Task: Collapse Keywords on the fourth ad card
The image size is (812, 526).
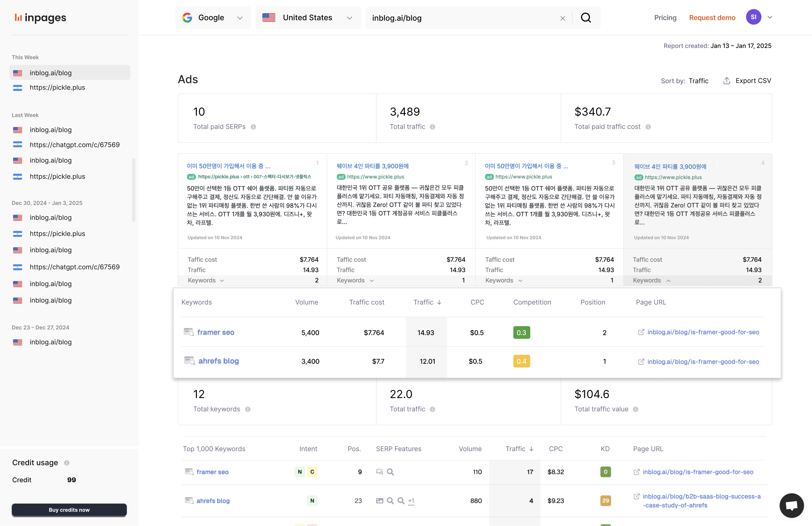Action: point(652,280)
